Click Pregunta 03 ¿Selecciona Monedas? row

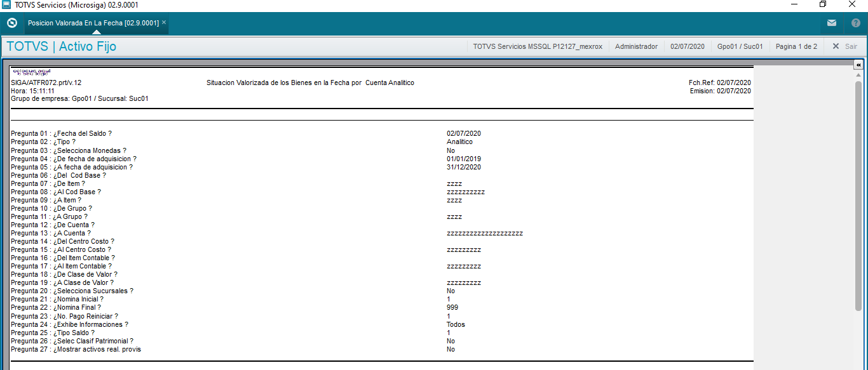69,150
